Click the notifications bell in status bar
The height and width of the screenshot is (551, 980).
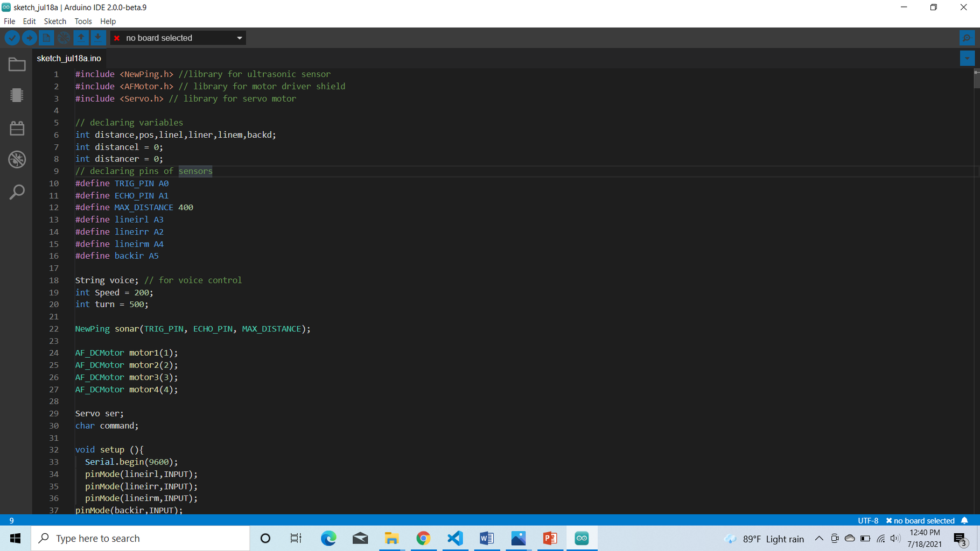tap(964, 520)
